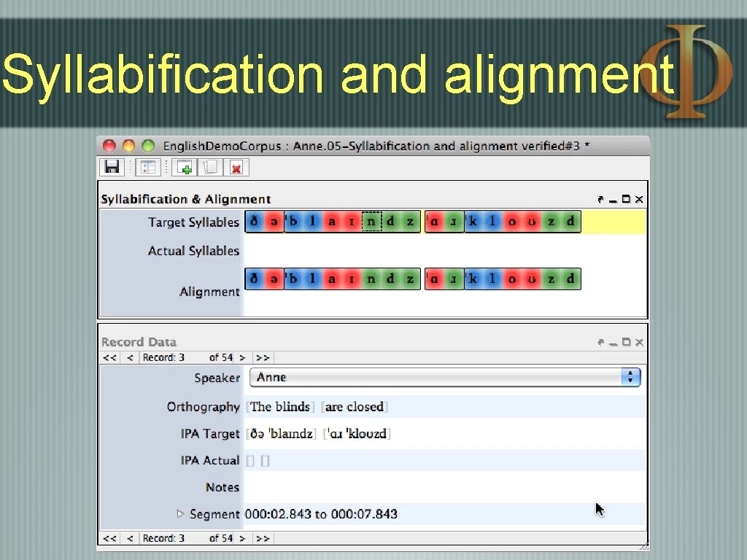Click the final 'd' in Alignment row
This screenshot has width=747, height=560.
coord(570,279)
